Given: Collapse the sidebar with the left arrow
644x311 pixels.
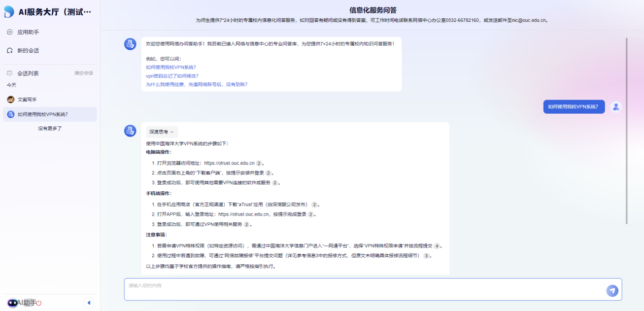Looking at the screenshot, I should click(x=89, y=303).
